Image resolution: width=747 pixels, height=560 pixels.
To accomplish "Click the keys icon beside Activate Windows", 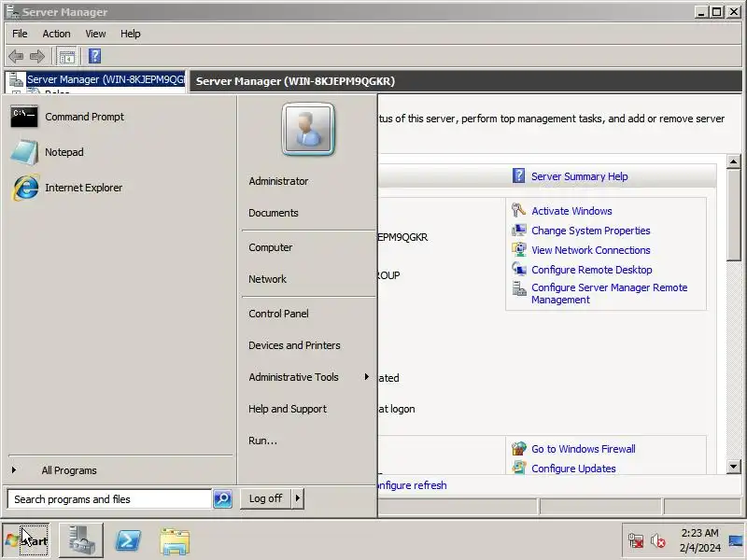I will pyautogui.click(x=518, y=210).
